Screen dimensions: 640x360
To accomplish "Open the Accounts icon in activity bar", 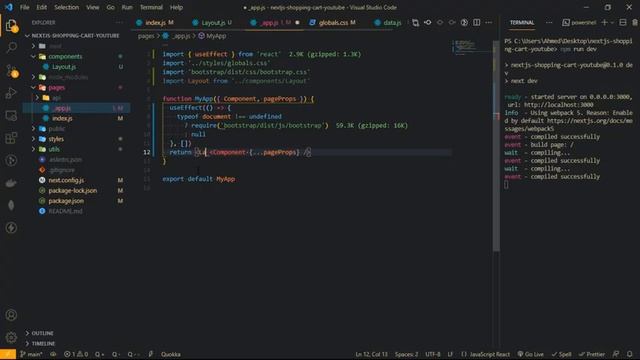I will 11,315.
